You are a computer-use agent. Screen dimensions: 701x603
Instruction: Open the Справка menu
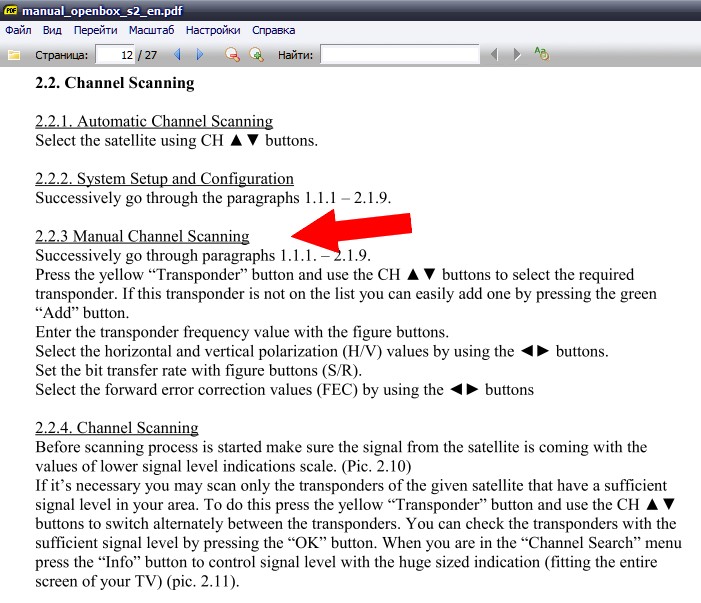click(x=274, y=30)
